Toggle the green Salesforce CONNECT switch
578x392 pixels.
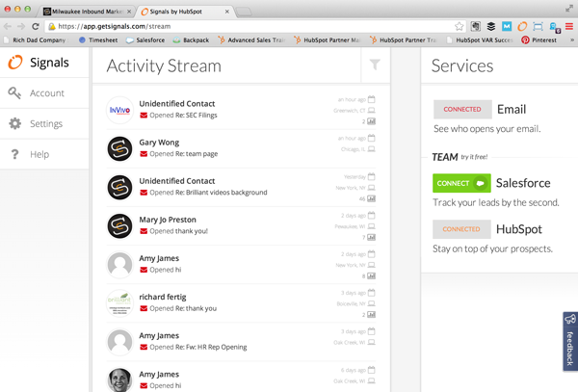461,183
